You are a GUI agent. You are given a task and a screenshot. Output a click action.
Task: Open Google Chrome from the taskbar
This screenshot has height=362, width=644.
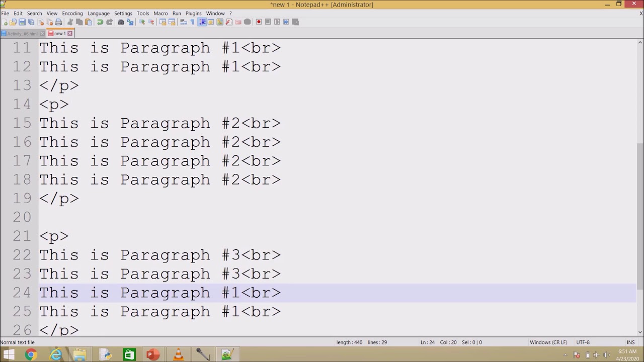pyautogui.click(x=31, y=355)
